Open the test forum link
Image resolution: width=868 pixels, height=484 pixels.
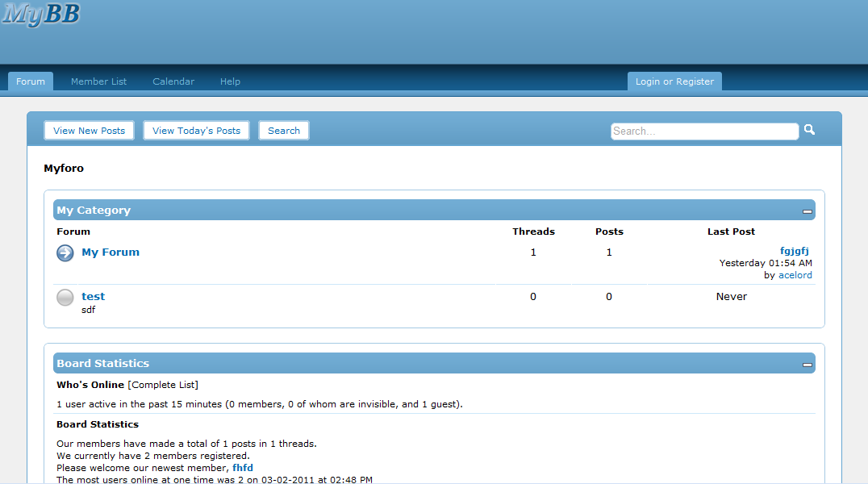tap(93, 297)
